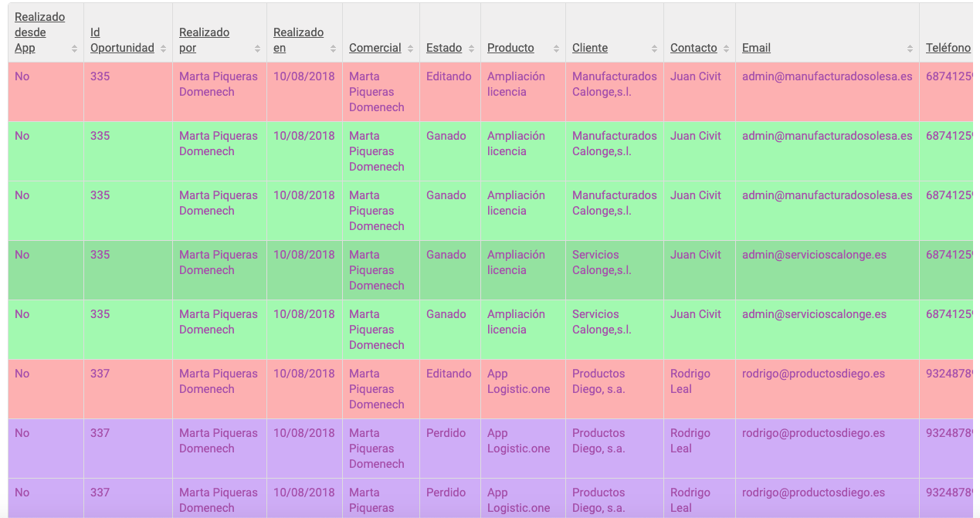Screen dimensions: 980x518
Task: Click sort arrows in Realizado desde App column
Action: coord(74,49)
